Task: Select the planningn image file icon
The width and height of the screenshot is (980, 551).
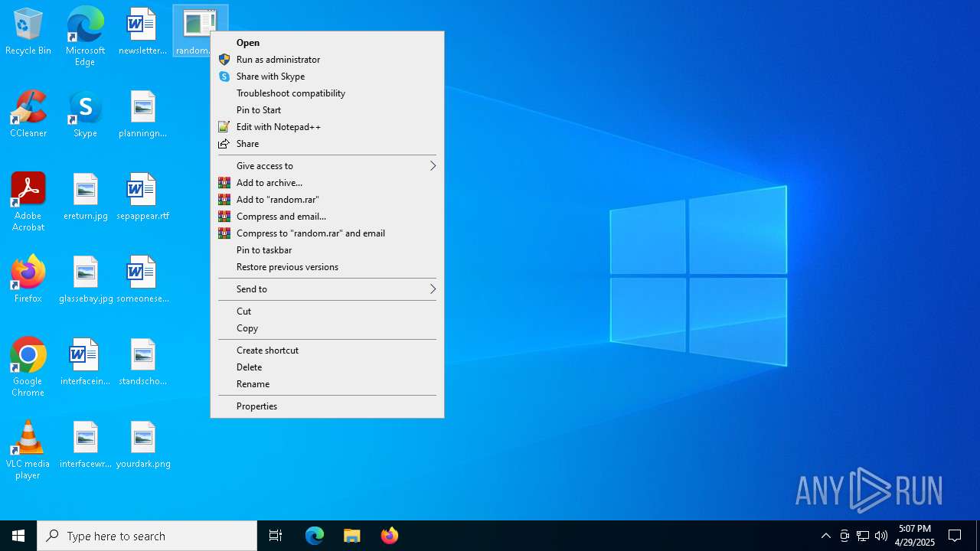Action: 142,114
